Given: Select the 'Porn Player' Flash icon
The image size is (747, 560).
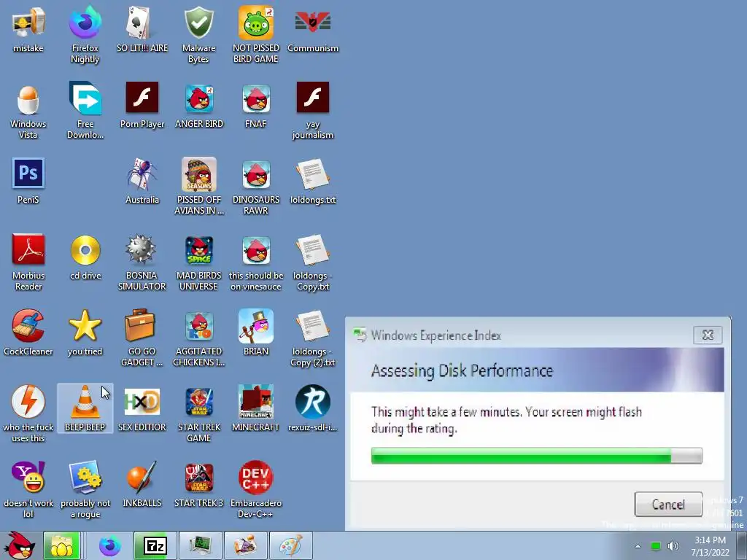Looking at the screenshot, I should pyautogui.click(x=142, y=106).
